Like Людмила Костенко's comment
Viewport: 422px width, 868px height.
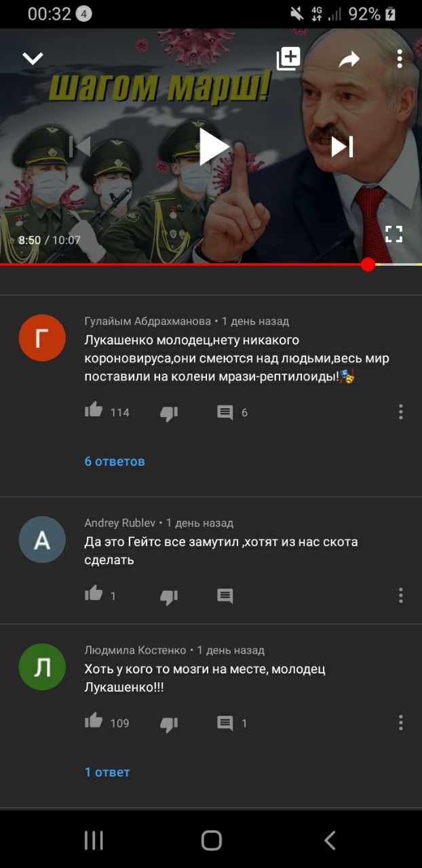coord(94,720)
